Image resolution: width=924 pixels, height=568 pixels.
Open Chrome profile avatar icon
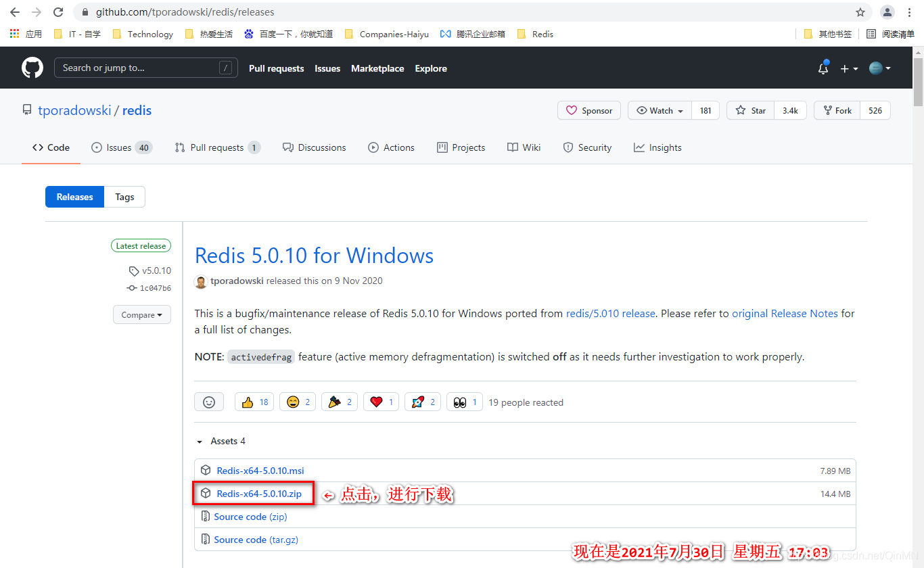pos(887,12)
